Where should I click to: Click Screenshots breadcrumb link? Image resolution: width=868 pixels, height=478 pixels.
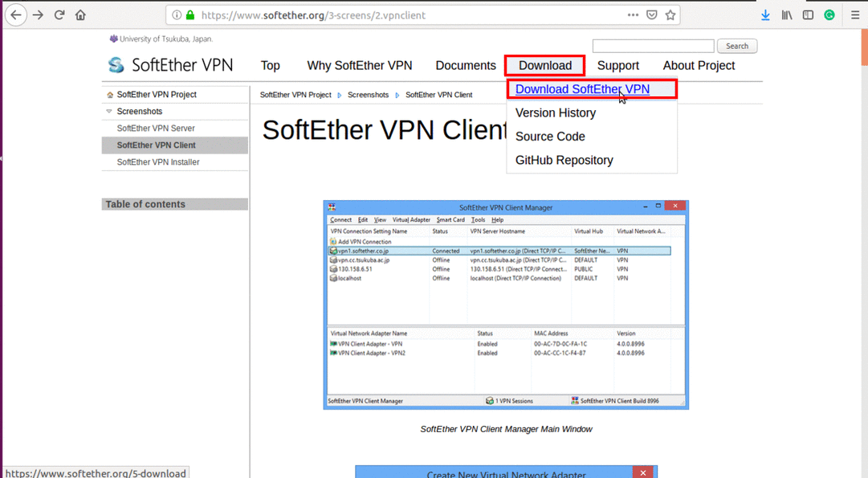point(368,95)
